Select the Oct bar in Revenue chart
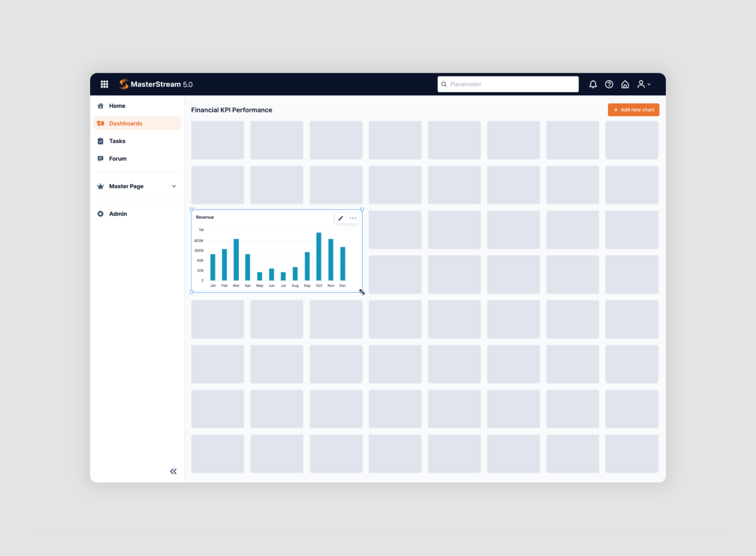 (x=319, y=256)
